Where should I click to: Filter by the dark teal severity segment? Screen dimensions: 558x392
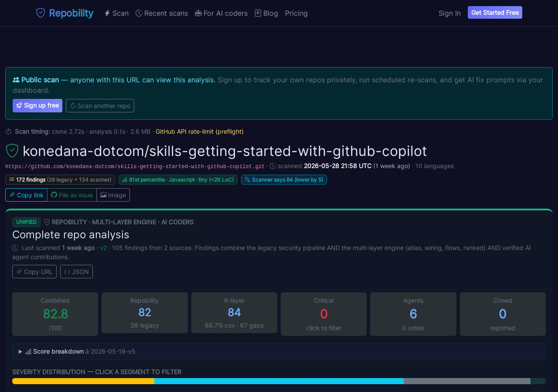click(538, 381)
